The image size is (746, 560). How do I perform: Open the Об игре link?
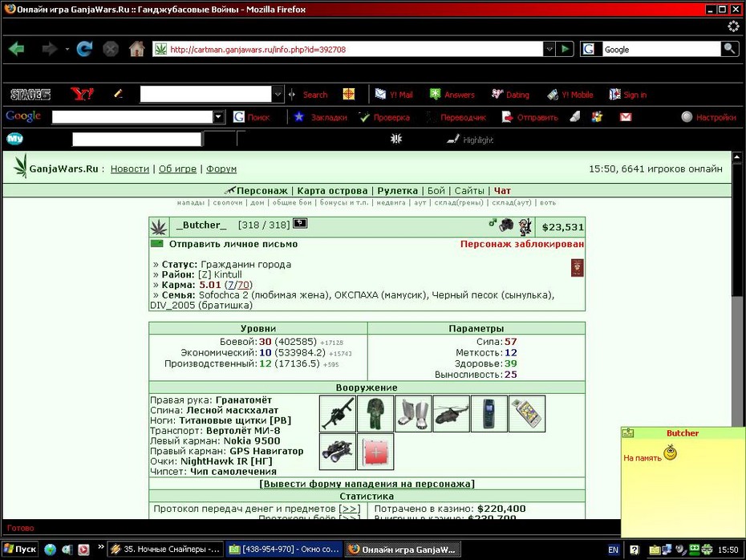[x=177, y=169]
